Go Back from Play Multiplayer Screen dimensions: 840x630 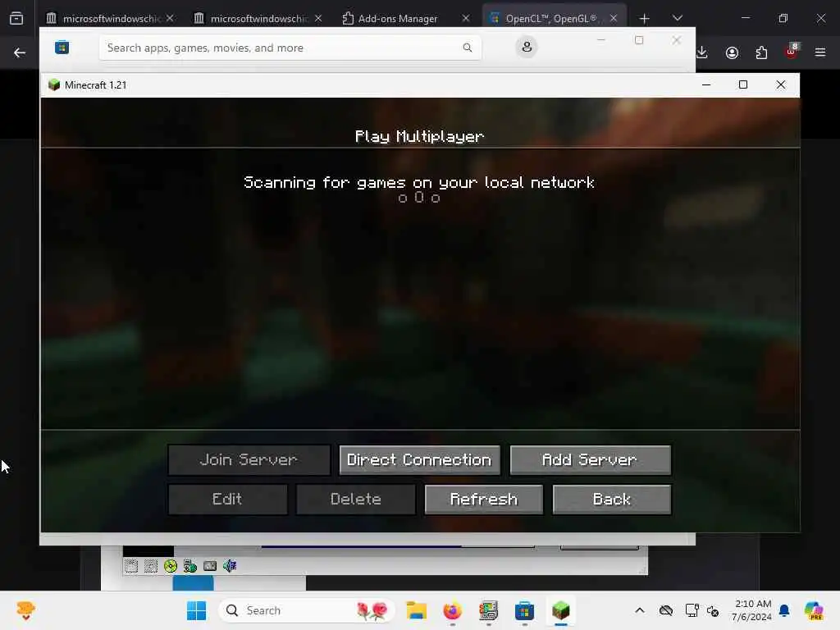tap(611, 500)
